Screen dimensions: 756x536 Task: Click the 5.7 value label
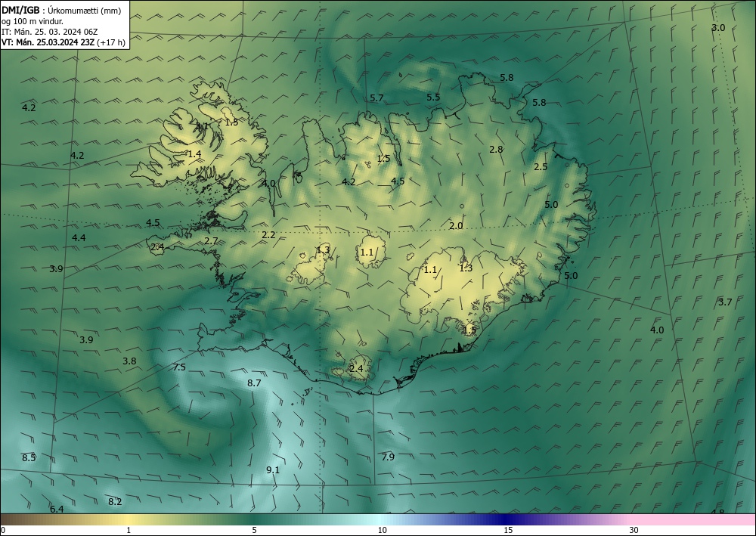[376, 98]
